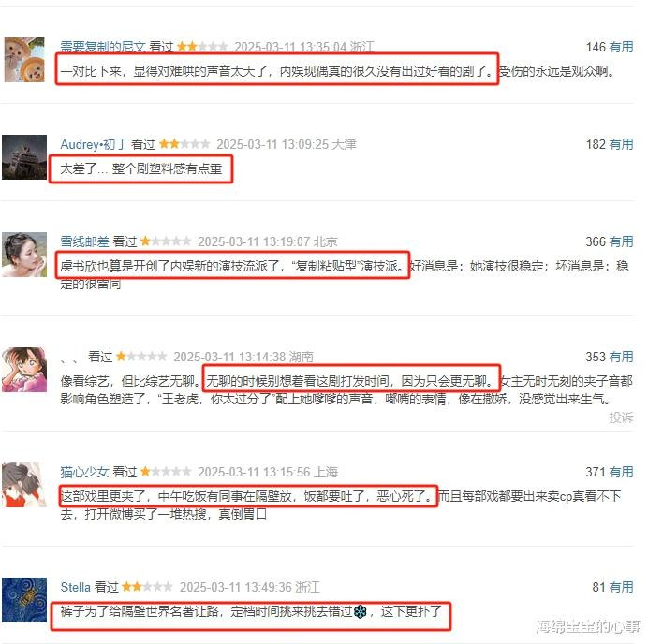The height and width of the screenshot is (644, 648).
Task: Open 雪线邮差 user profile
Action: 84,241
